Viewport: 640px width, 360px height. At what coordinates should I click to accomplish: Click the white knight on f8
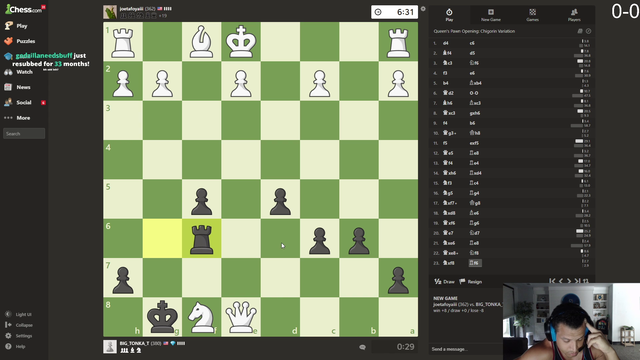[202, 317]
